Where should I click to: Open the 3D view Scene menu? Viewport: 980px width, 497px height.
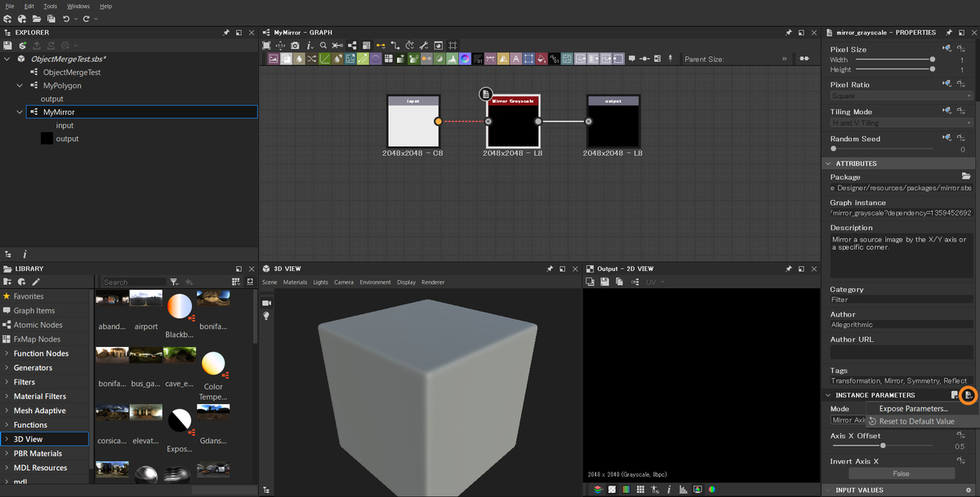coord(269,282)
